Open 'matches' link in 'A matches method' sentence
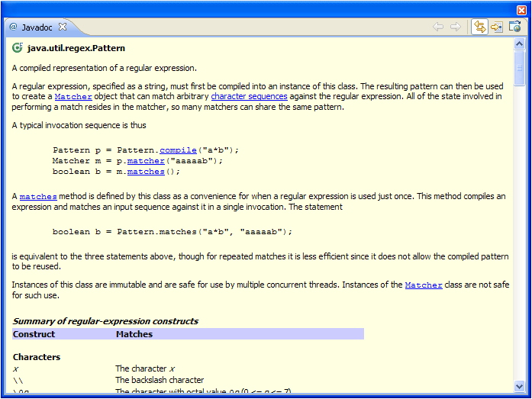 pos(38,197)
